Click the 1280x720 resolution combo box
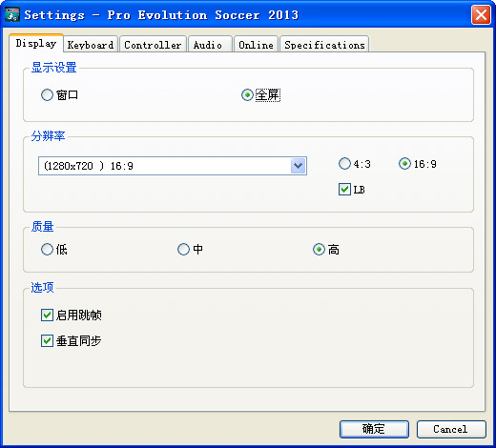496x448 pixels. click(173, 166)
